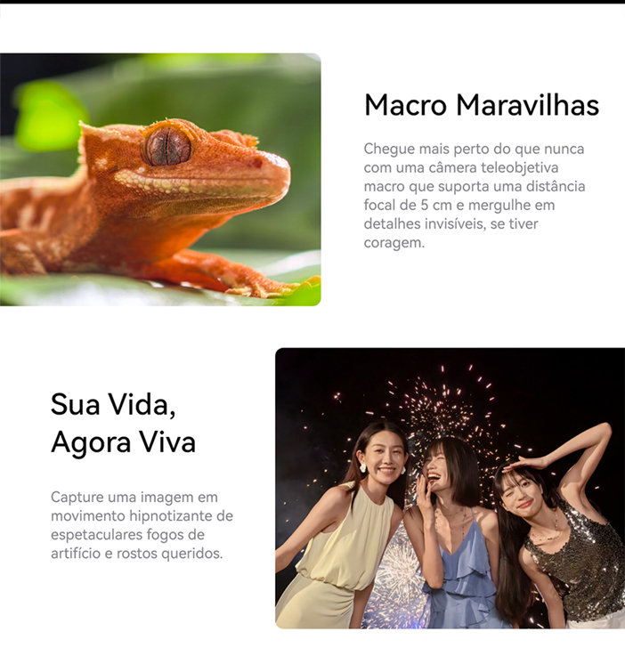Screen dimensions: 625x672
Task: Click the gecko's nostril on its snout
Action: click(x=257, y=163)
